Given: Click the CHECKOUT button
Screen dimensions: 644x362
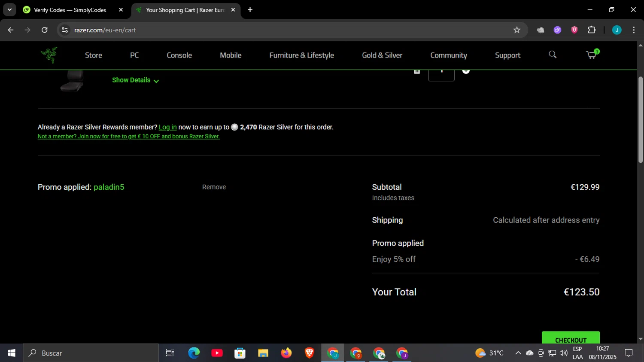Looking at the screenshot, I should [571, 338].
